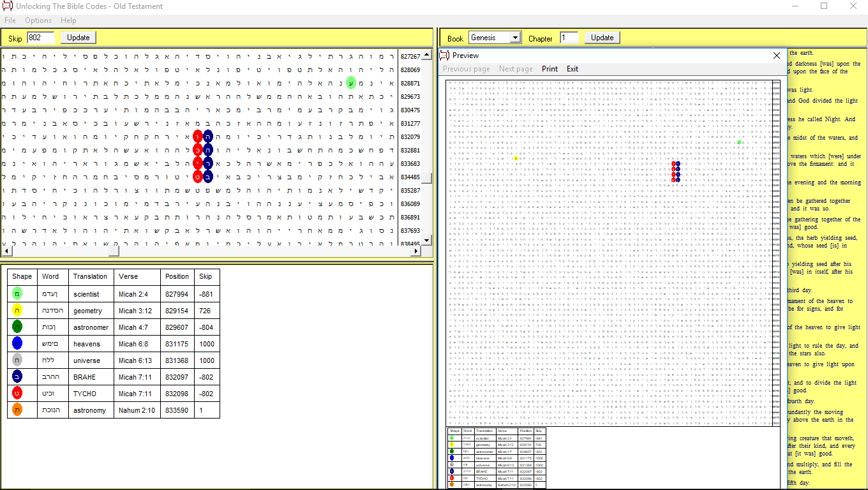Click the Translation column header
Screen dimensions: 868x490
click(x=90, y=276)
